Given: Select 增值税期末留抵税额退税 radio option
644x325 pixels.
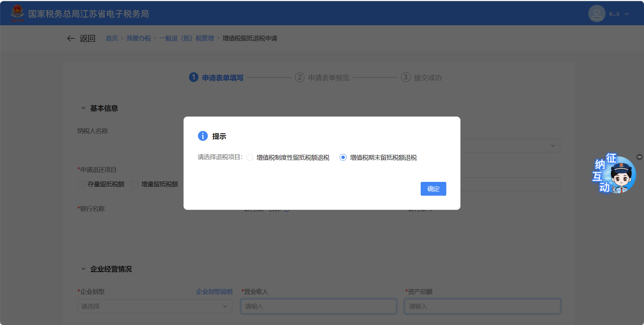Looking at the screenshot, I should (343, 158).
